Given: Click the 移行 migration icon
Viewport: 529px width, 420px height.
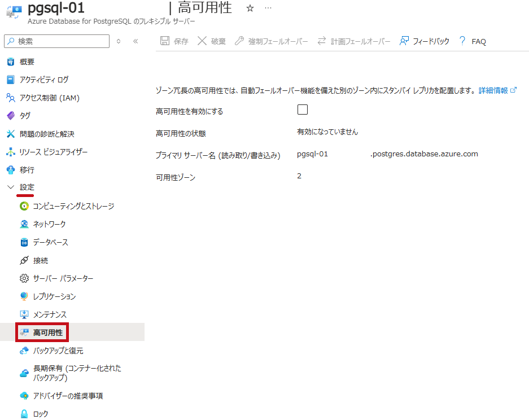Looking at the screenshot, I should [x=11, y=170].
